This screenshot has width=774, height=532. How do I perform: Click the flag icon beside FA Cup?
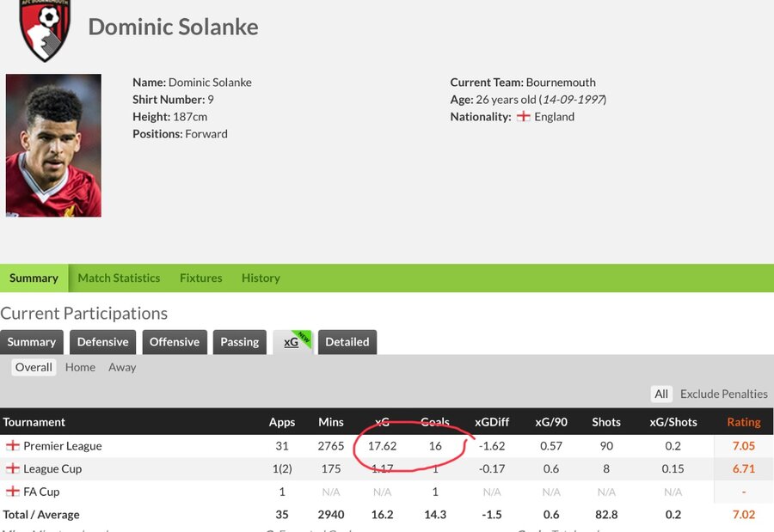12,492
